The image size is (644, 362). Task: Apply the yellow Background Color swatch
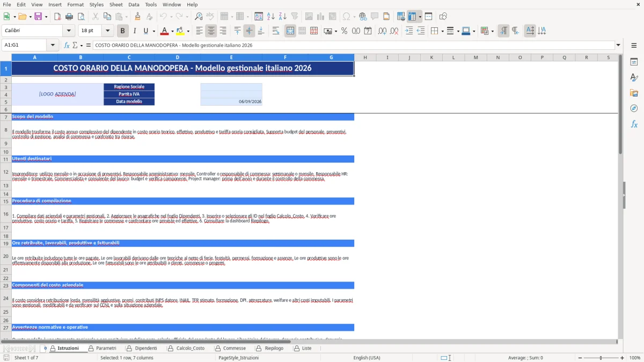click(x=180, y=31)
